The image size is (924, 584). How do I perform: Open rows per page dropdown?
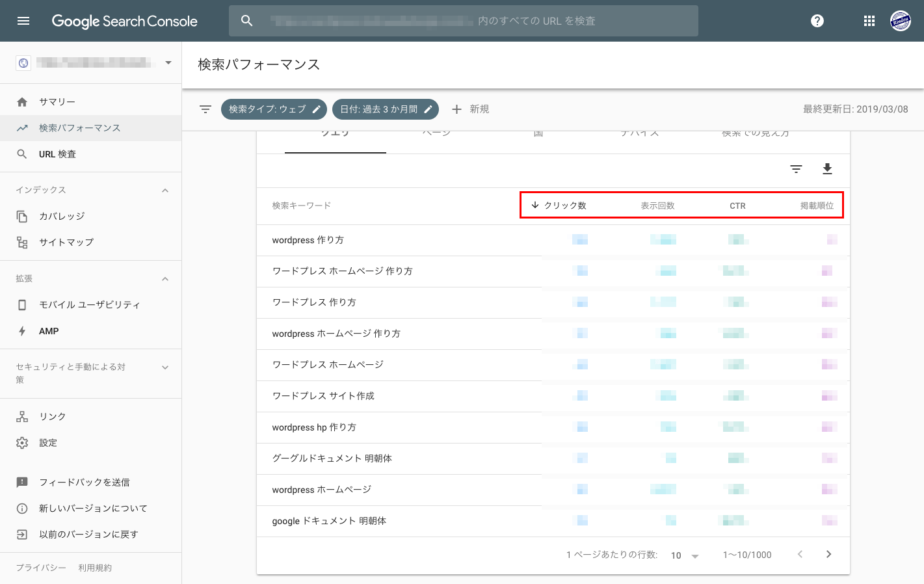pos(685,555)
